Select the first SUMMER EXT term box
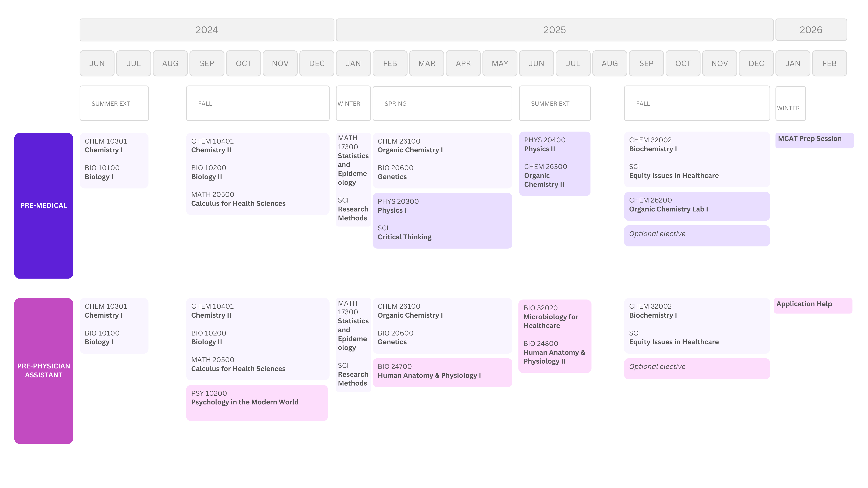Viewport: 868px width, 488px height. click(x=114, y=103)
